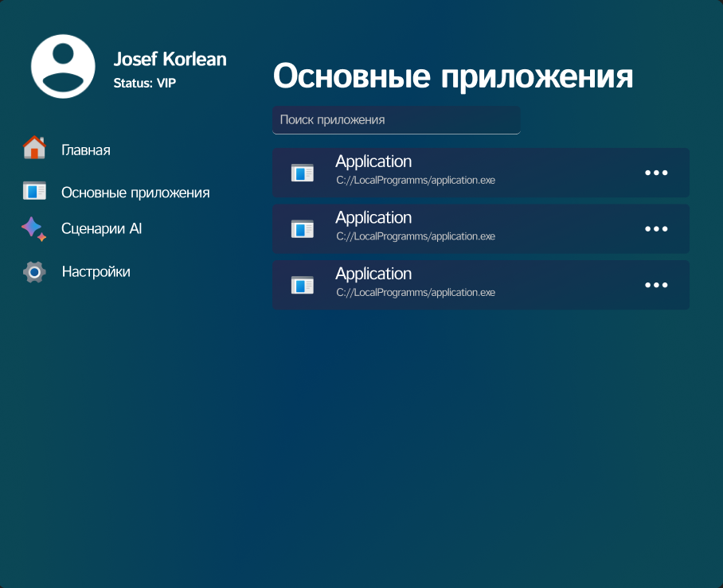The width and height of the screenshot is (723, 588).
Task: Open the options menu of the first Application
Action: click(x=656, y=172)
